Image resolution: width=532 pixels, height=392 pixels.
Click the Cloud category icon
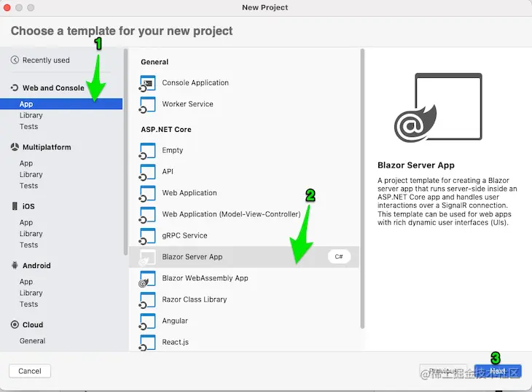coord(15,324)
